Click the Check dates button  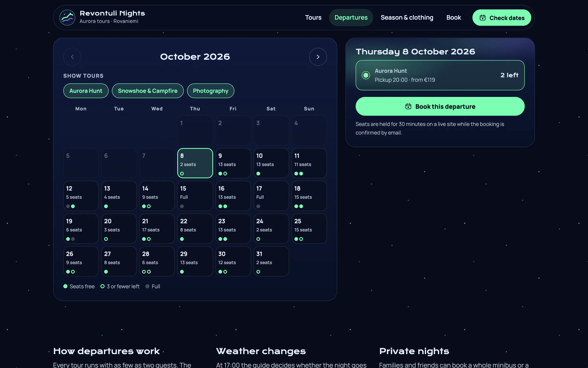coord(501,18)
